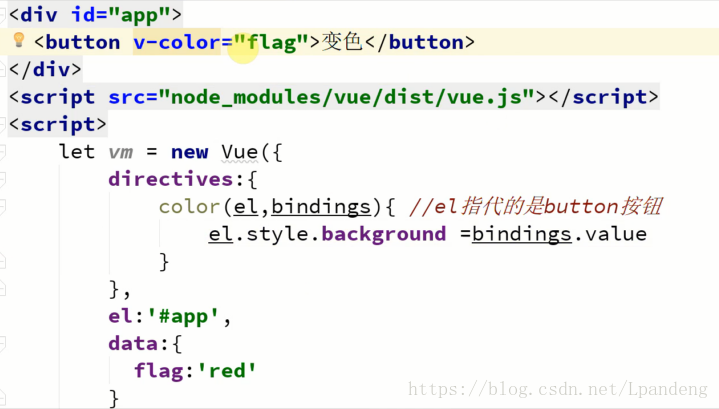The height and width of the screenshot is (409, 719).
Task: Click el before .style.background
Action: click(x=220, y=234)
